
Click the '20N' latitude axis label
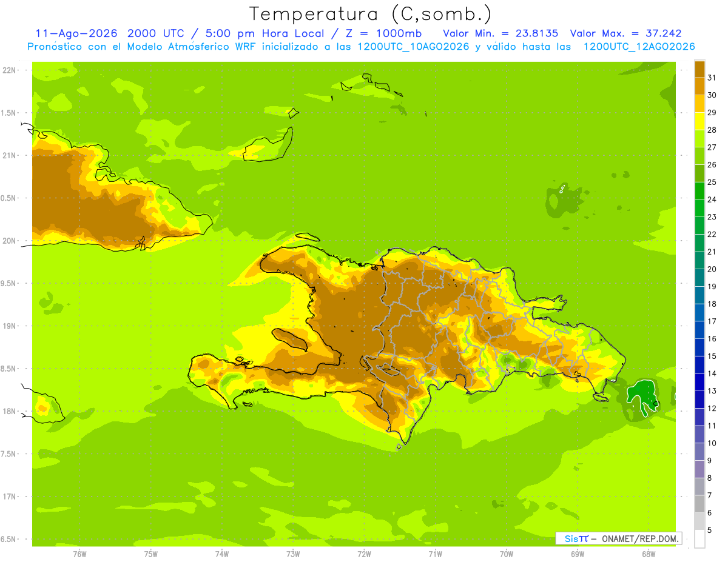(x=8, y=241)
